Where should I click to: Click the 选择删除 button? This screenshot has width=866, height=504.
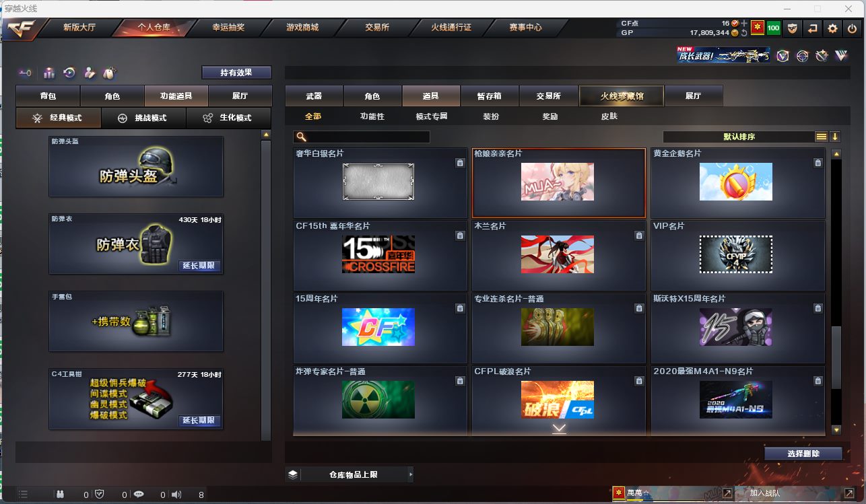pyautogui.click(x=803, y=454)
